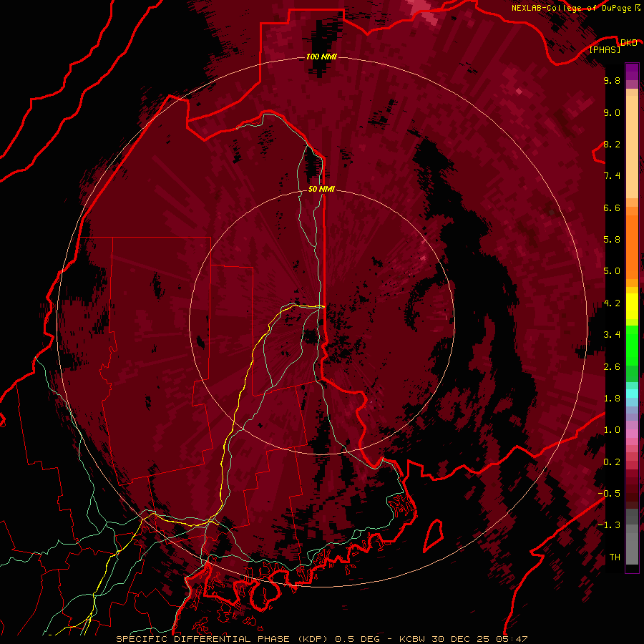644x644 pixels.
Task: Click the -0.5 value on the color scale
Action: pos(610,494)
